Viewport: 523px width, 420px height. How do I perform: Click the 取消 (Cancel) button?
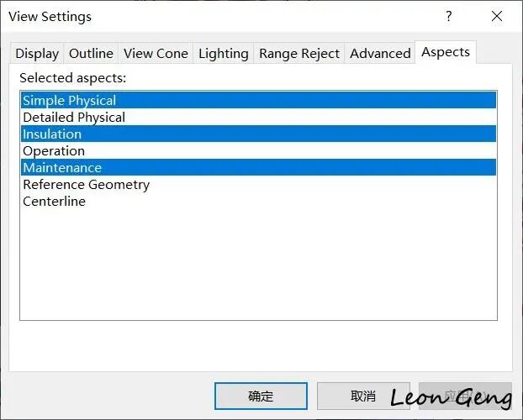click(x=363, y=396)
